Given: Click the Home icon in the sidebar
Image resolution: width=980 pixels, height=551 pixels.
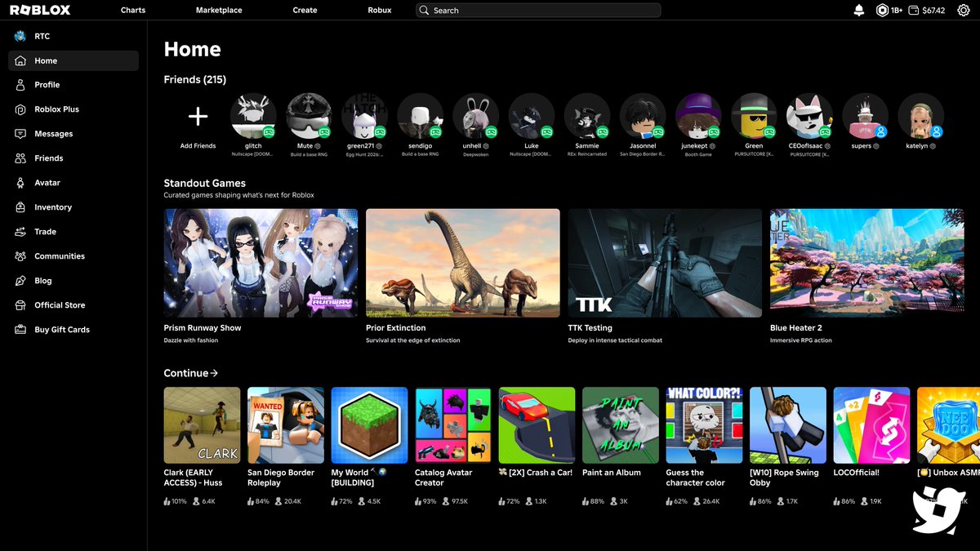Looking at the screenshot, I should click(x=20, y=60).
